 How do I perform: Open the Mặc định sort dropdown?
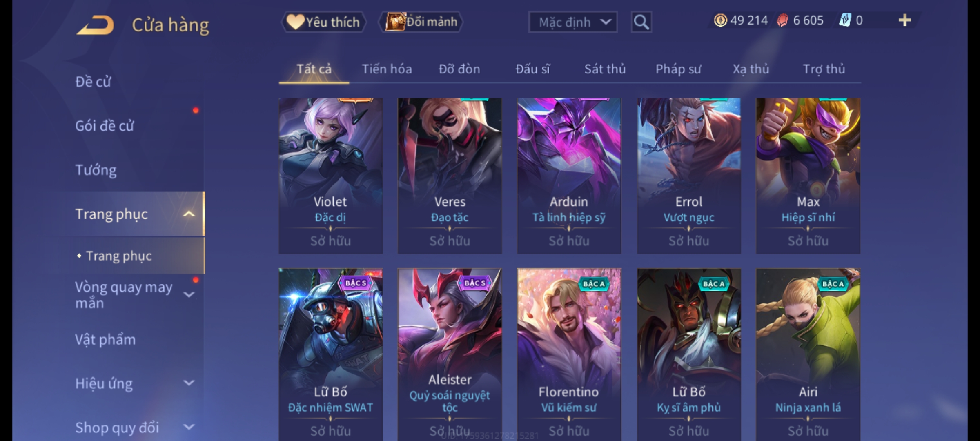coord(572,22)
